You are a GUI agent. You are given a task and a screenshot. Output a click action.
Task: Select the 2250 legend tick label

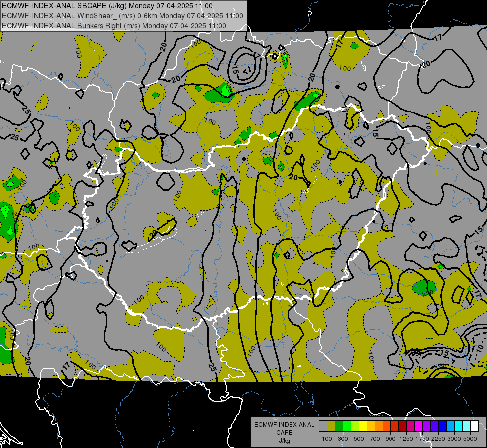tap(438, 439)
